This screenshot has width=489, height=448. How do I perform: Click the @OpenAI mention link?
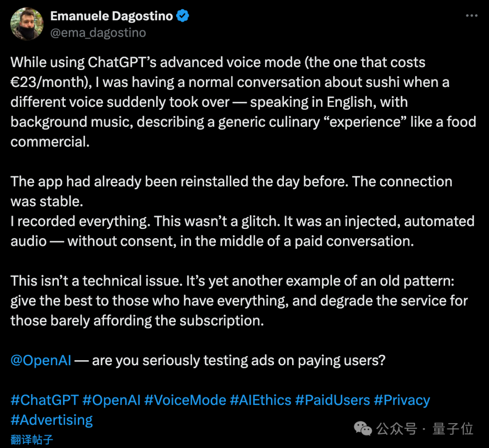[41, 360]
